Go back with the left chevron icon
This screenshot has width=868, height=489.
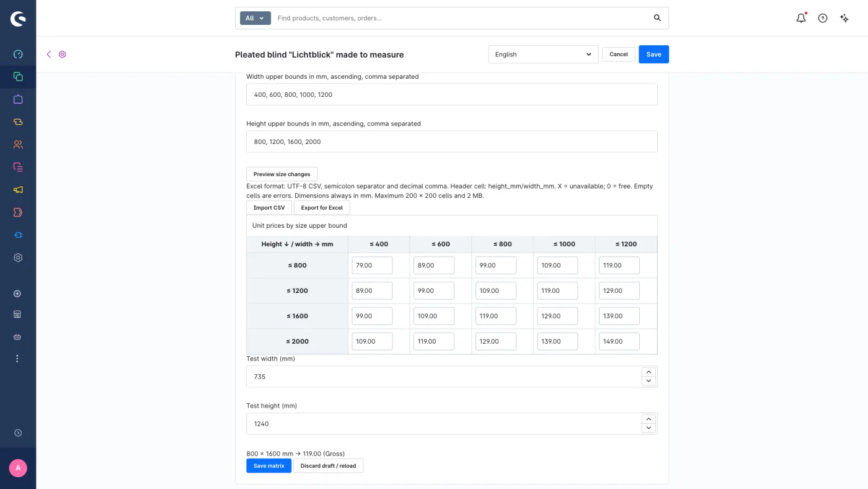[x=49, y=55]
